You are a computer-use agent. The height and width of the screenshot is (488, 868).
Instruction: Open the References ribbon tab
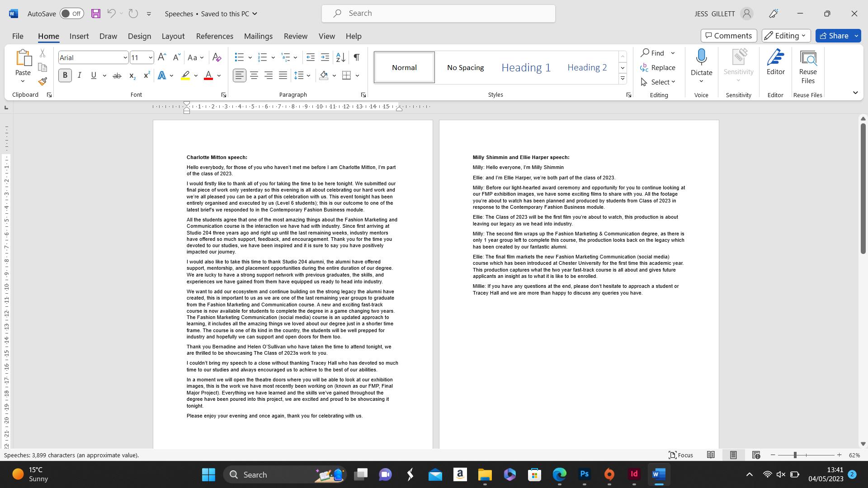point(214,36)
